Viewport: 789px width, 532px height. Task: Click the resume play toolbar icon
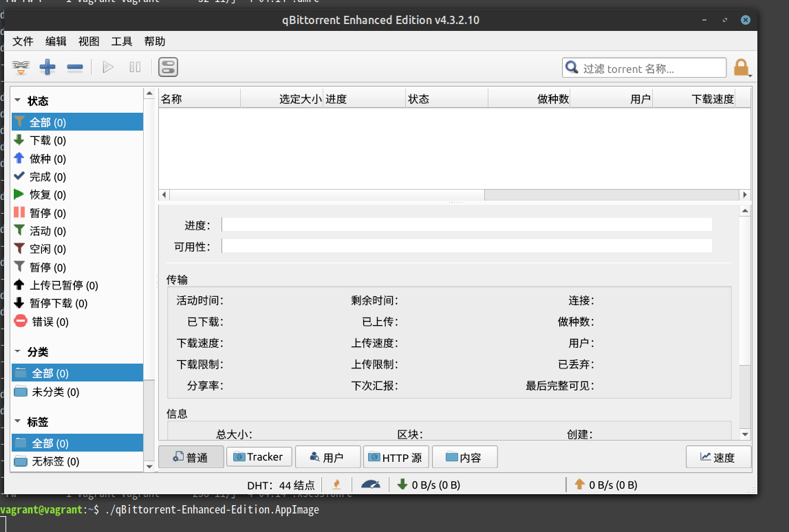(108, 67)
